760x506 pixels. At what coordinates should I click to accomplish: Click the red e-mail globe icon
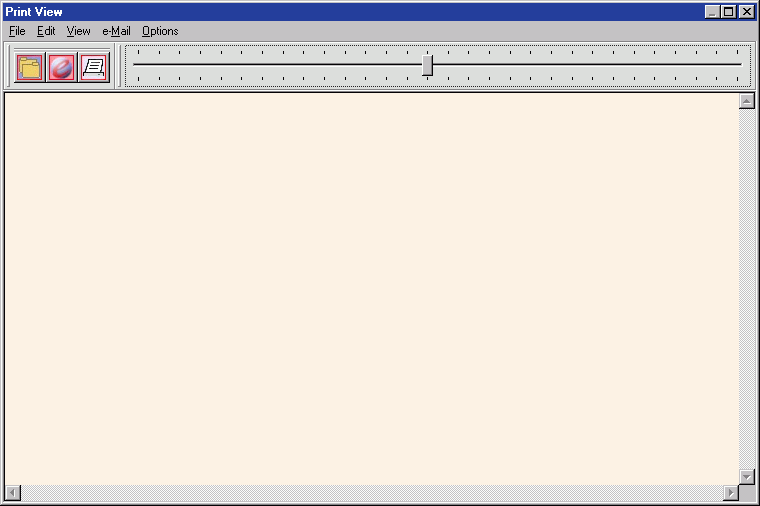[x=62, y=67]
